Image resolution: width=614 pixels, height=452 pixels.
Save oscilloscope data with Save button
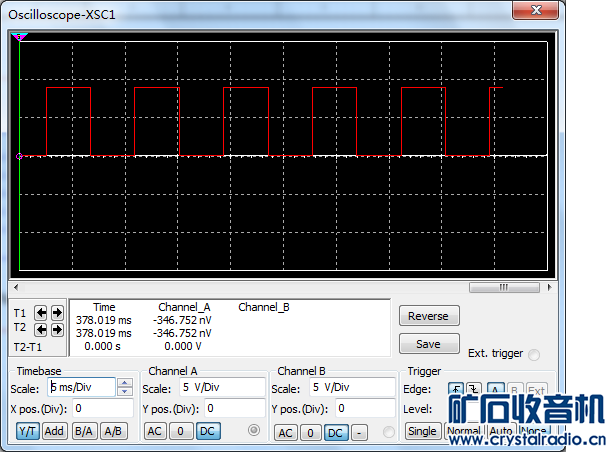coord(429,344)
